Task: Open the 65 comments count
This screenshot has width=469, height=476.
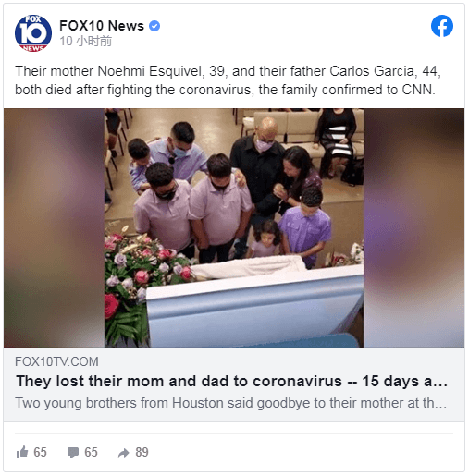Action: point(91,452)
